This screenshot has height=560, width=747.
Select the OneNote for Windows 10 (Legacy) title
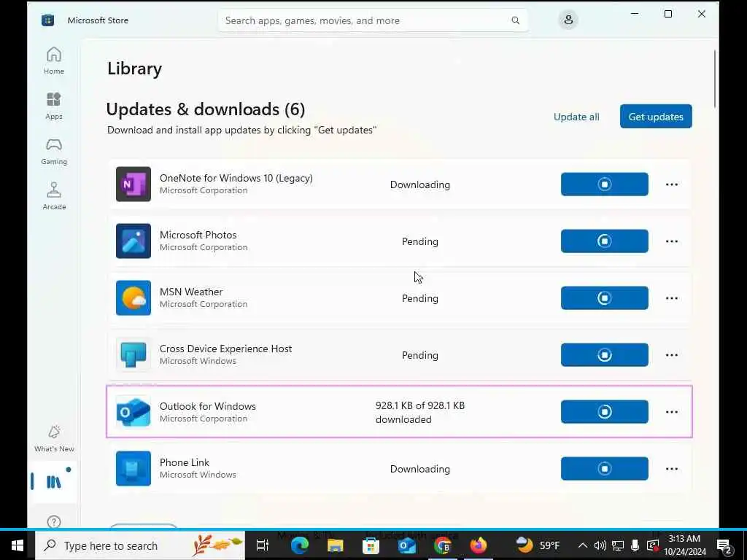tap(236, 178)
